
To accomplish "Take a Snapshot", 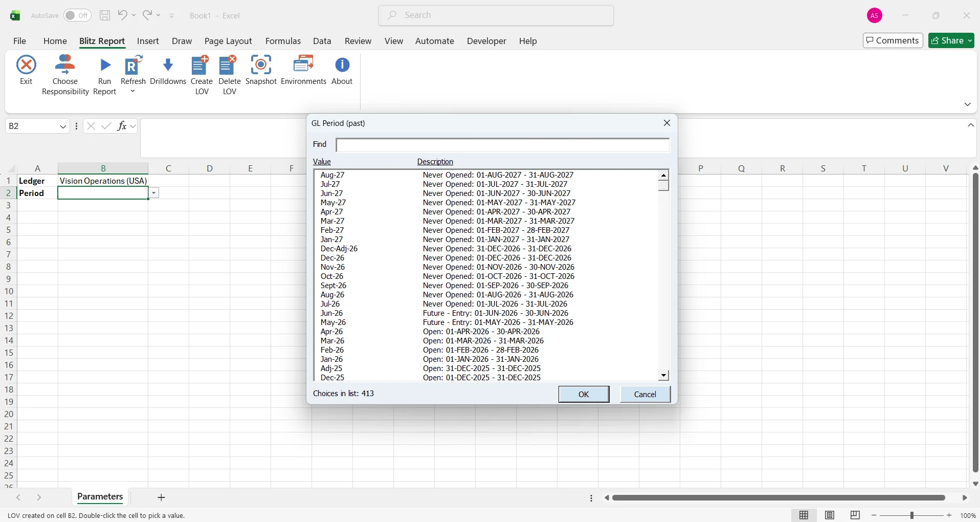I will pyautogui.click(x=261, y=71).
